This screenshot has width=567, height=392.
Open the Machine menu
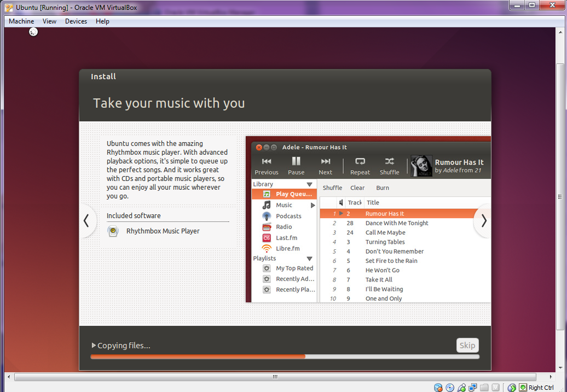tap(21, 21)
